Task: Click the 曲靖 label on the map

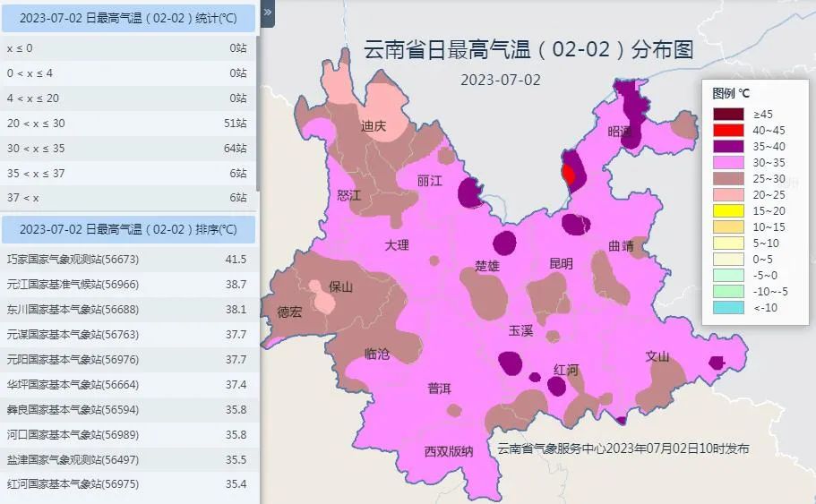Action: (x=622, y=246)
